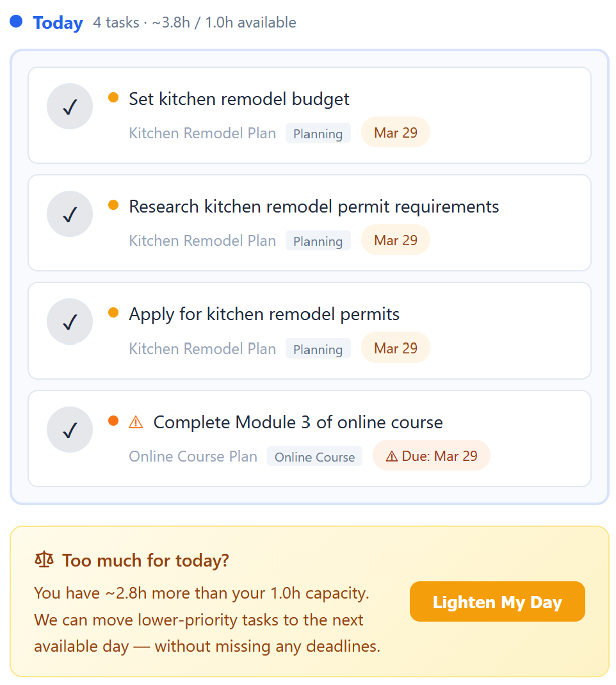
Task: Click the priority dot on 'Apply for kitchen remodel permits'
Action: pos(113,312)
